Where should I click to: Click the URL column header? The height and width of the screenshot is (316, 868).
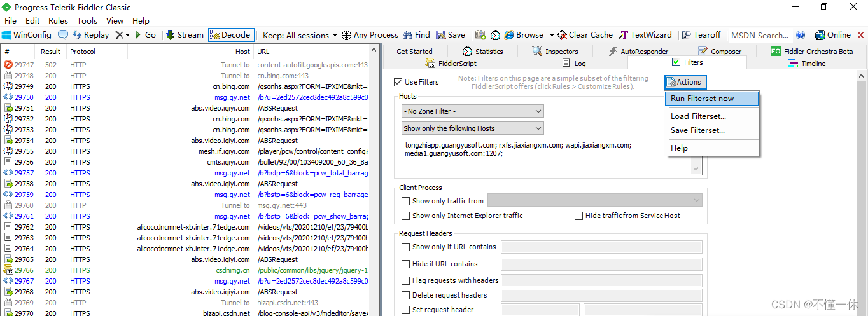click(x=311, y=52)
